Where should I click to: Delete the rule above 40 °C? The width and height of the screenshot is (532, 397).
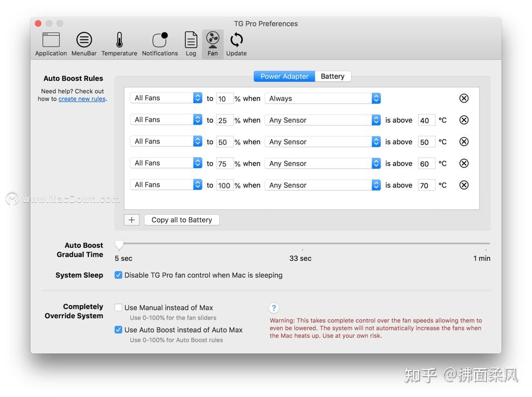tap(464, 120)
